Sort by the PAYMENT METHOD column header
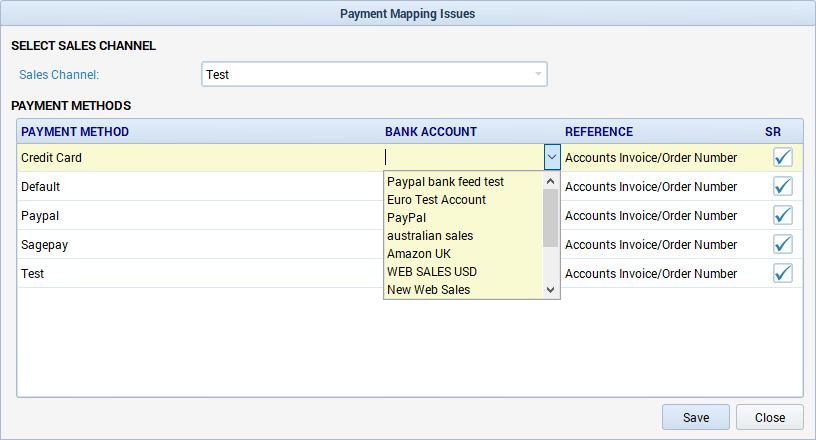This screenshot has width=816, height=440. click(75, 132)
